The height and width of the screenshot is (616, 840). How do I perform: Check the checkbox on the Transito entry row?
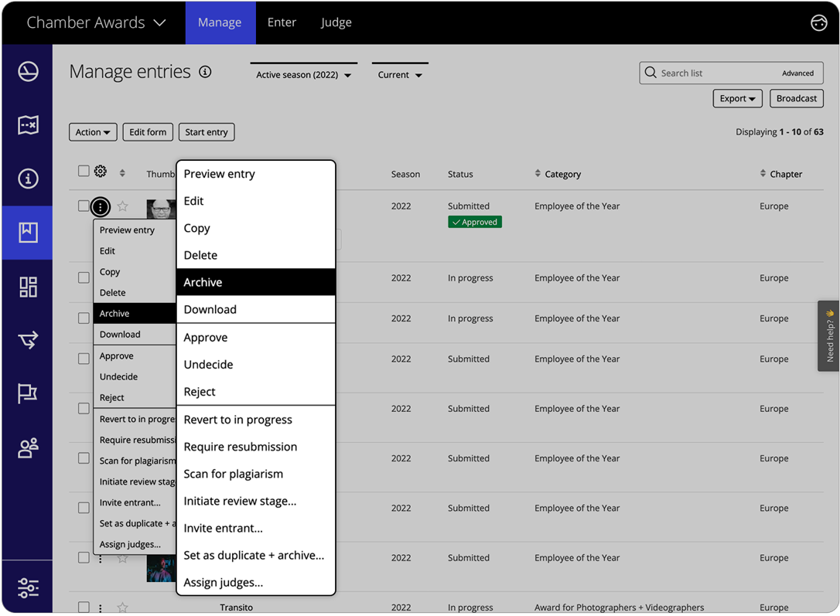pos(84,607)
